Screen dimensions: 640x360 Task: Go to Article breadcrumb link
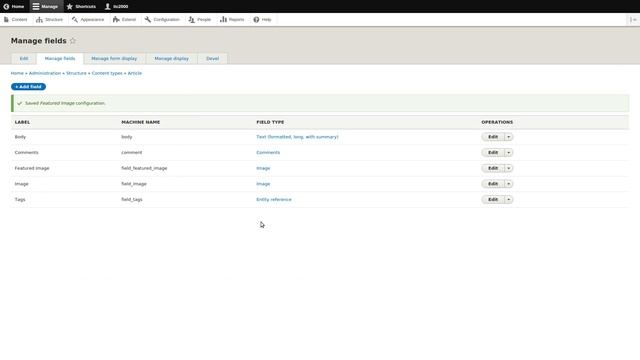pos(135,73)
